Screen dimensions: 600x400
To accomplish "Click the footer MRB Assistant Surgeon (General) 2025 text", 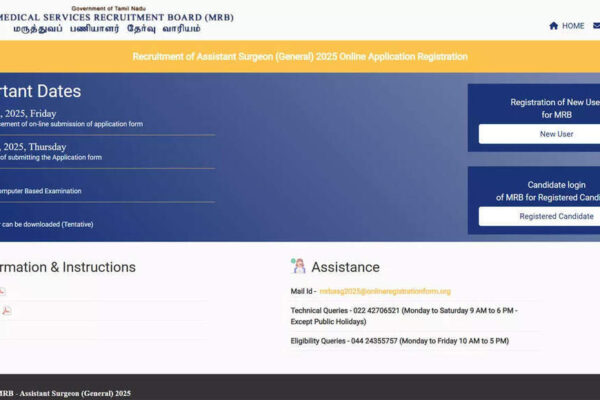I will coord(65,393).
